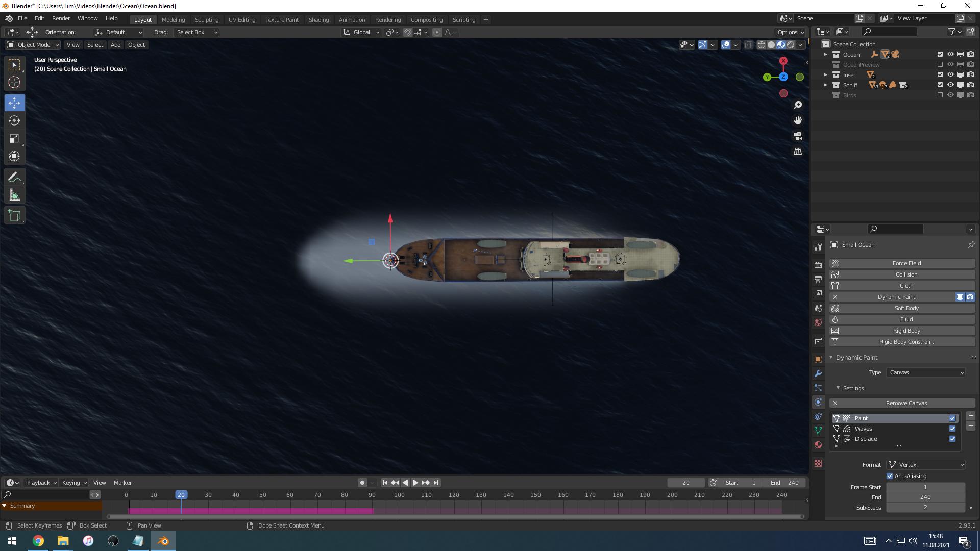Open the File menu

[x=22, y=18]
